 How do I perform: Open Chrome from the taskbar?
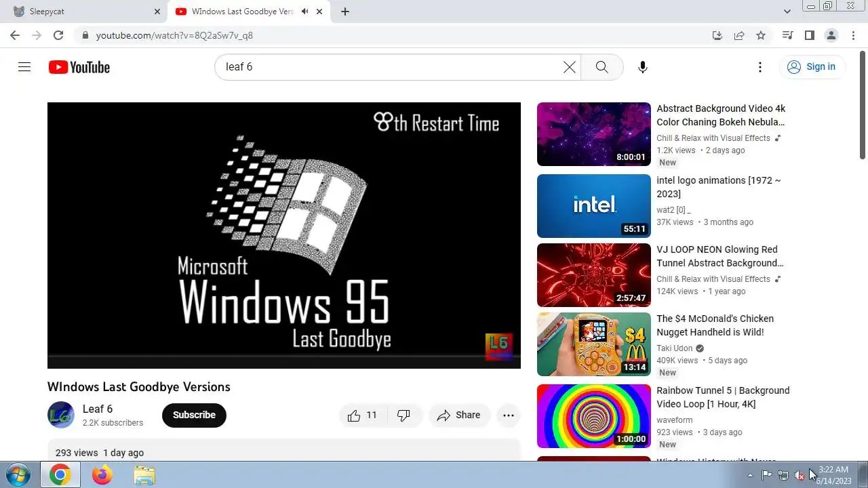(60, 475)
